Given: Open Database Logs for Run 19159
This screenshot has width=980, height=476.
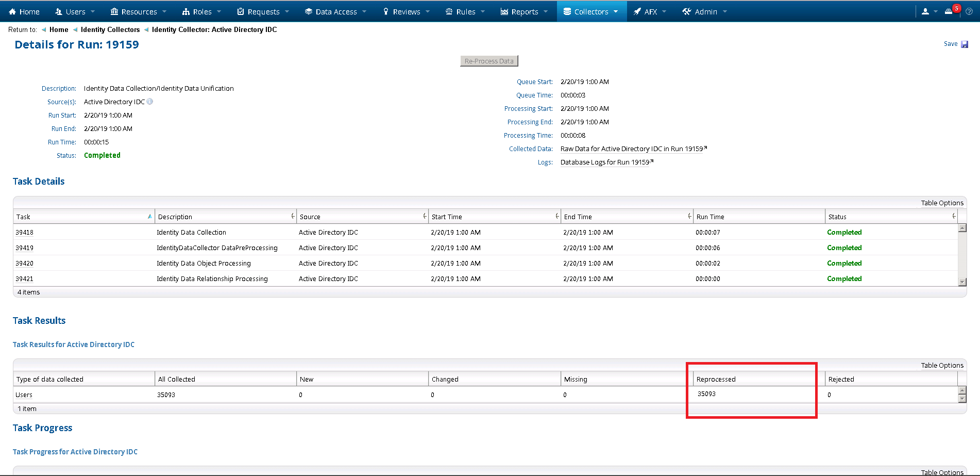Looking at the screenshot, I should coord(605,162).
